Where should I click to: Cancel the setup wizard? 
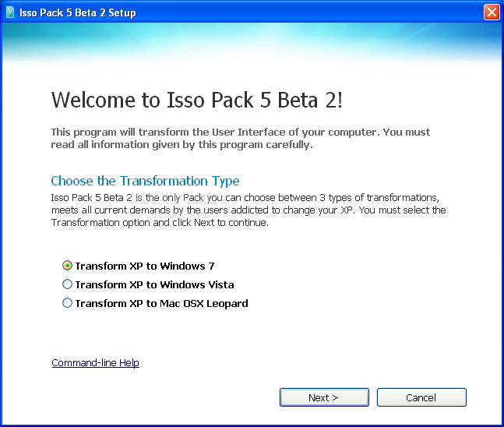point(421,397)
